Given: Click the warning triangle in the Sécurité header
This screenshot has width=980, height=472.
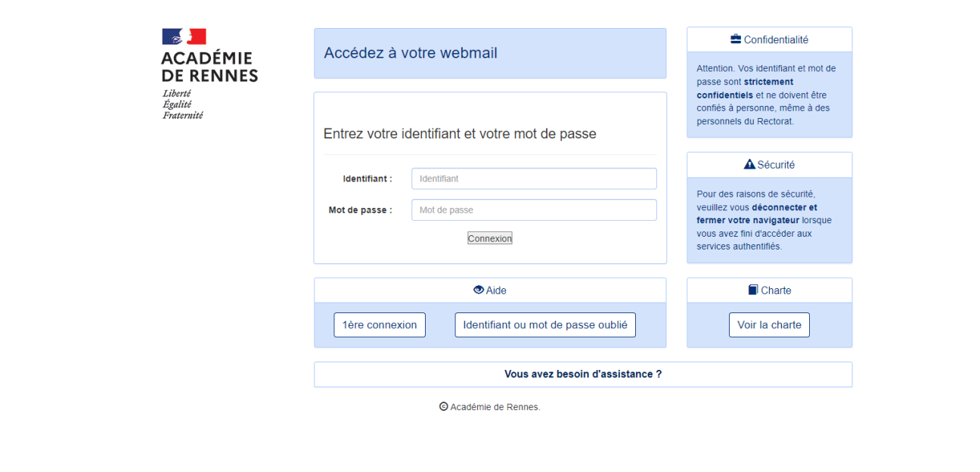Looking at the screenshot, I should pos(749,163).
